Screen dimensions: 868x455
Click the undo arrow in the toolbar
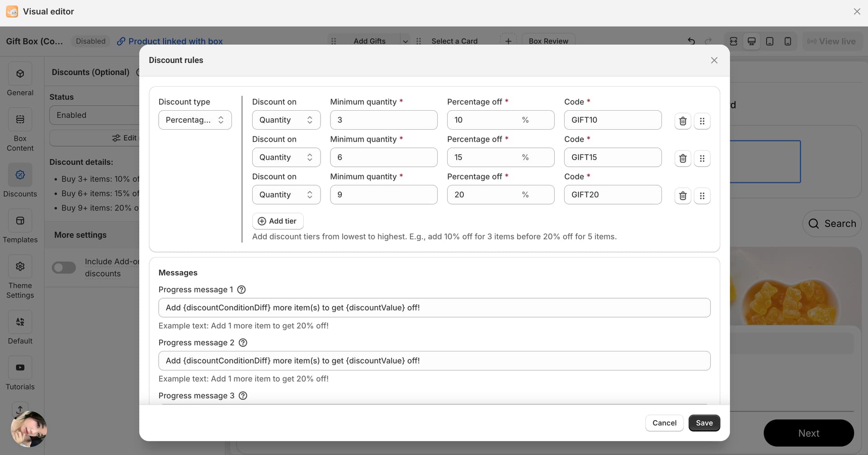click(x=691, y=41)
